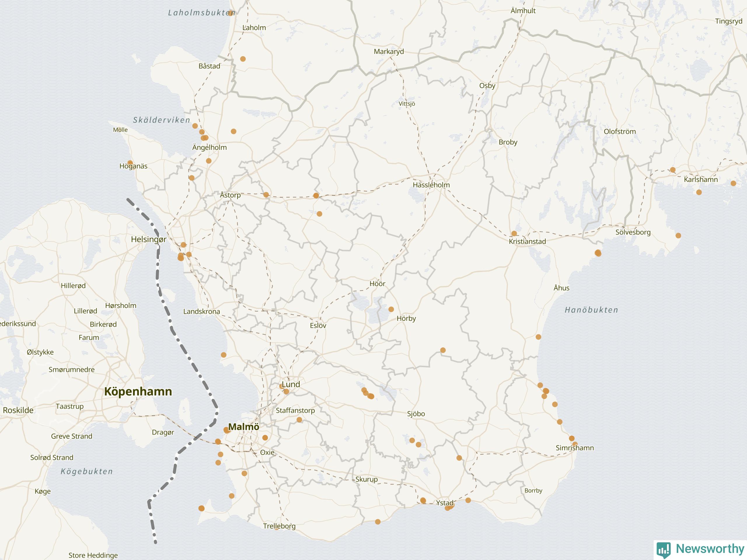Select the orange marker northwest of Kristianstad
Viewport: 747px width, 560px height.
click(x=514, y=234)
